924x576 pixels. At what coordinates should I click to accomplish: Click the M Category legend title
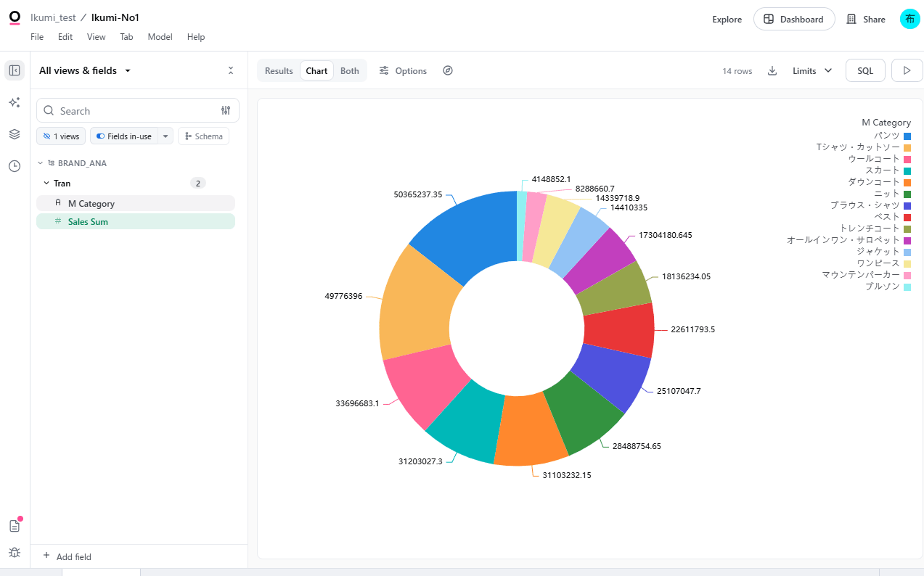886,123
